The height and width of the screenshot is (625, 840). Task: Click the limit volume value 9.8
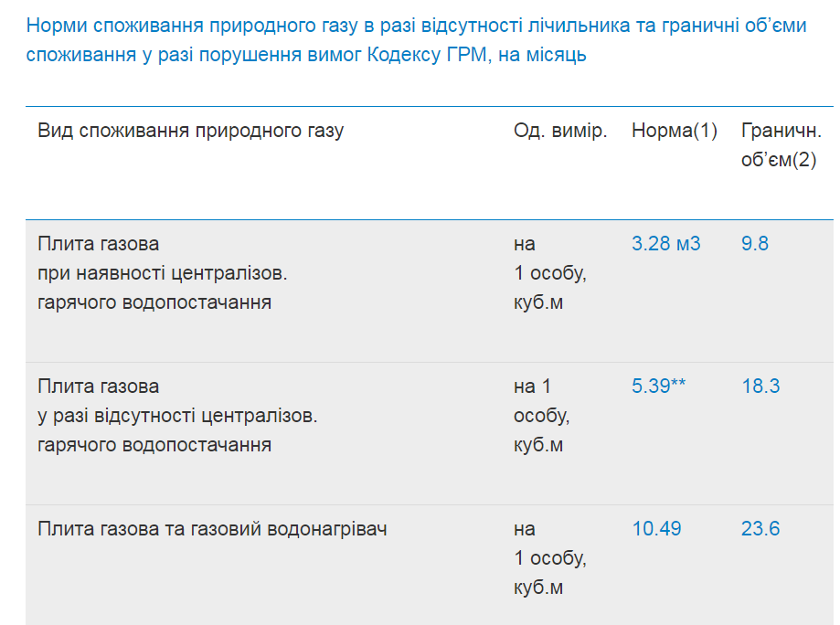(x=755, y=244)
